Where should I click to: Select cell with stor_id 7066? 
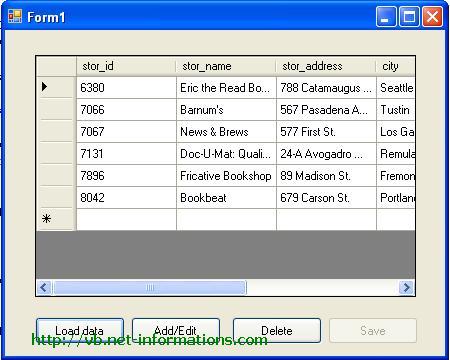tap(126, 110)
